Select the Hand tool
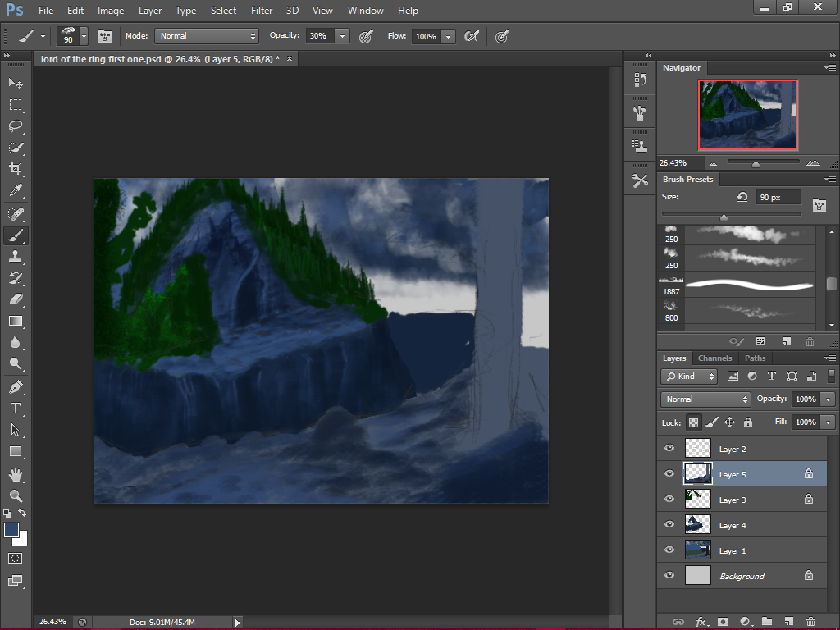This screenshot has height=630, width=840. pyautogui.click(x=16, y=475)
